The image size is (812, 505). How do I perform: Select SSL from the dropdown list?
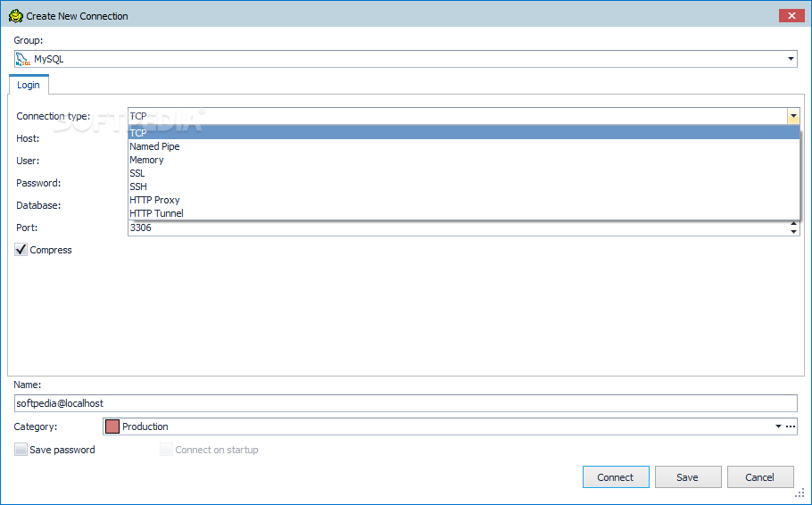463,173
